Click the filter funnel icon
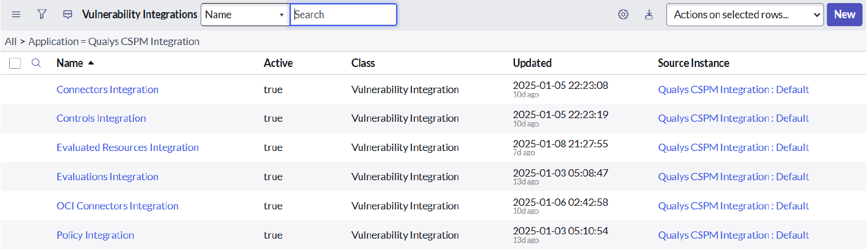868x249 pixels. [x=41, y=15]
